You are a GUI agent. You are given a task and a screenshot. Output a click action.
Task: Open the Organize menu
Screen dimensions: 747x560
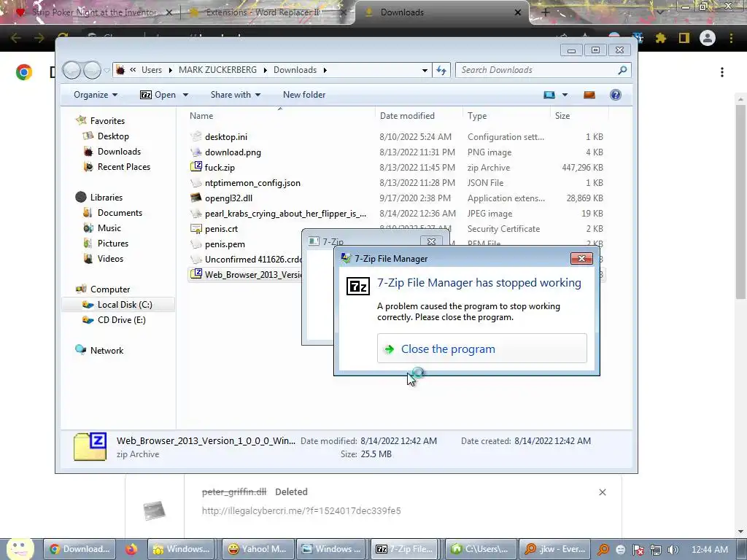point(96,95)
